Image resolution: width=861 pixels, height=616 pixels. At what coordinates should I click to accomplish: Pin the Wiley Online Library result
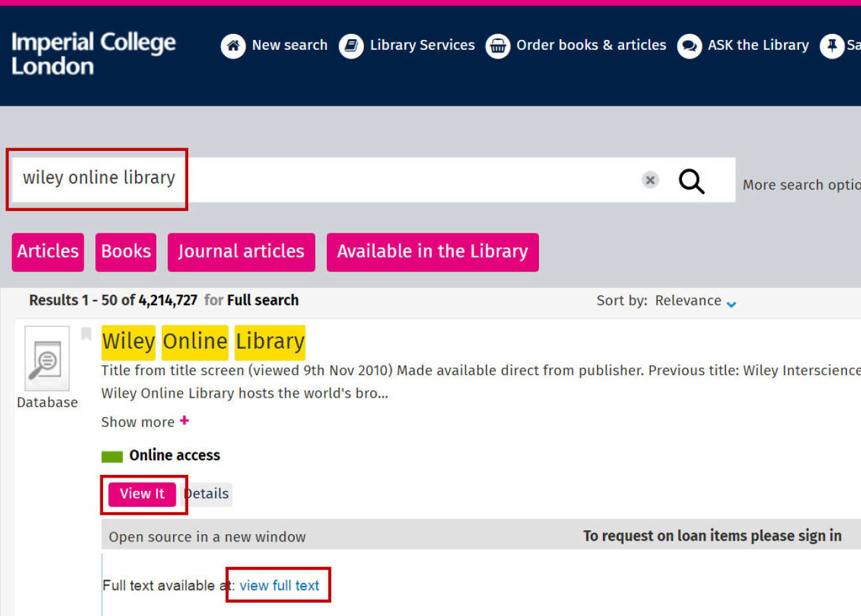click(x=86, y=333)
